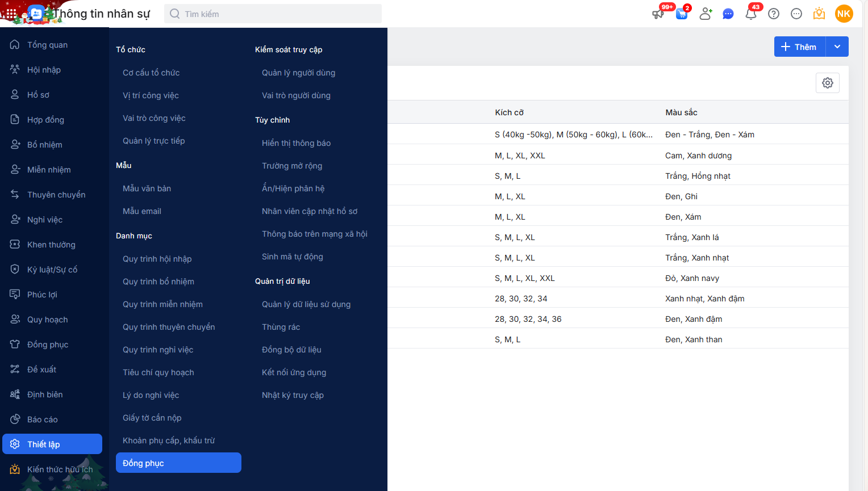This screenshot has height=491, width=868.
Task: Open Sinh mã tự động menu item
Action: (x=292, y=257)
